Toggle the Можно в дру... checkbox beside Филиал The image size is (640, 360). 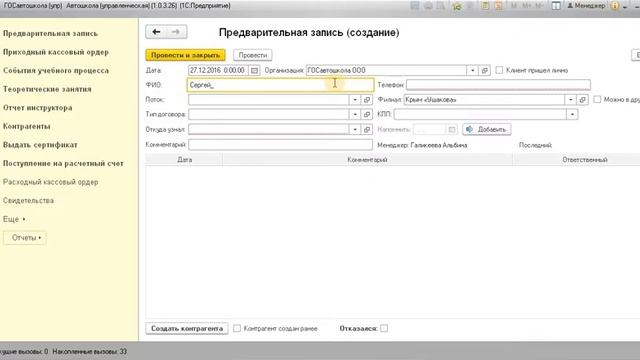point(597,99)
